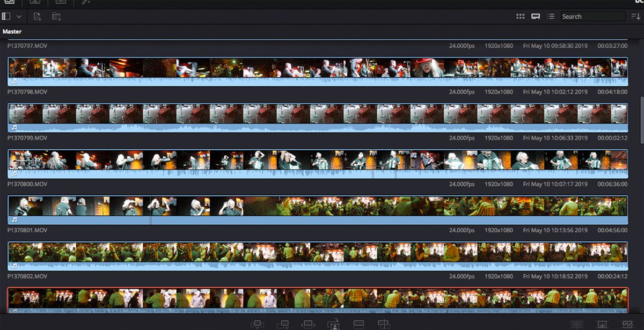Click date Fri May 10 10:07:17 2019
The height and width of the screenshot is (330, 644).
(555, 185)
